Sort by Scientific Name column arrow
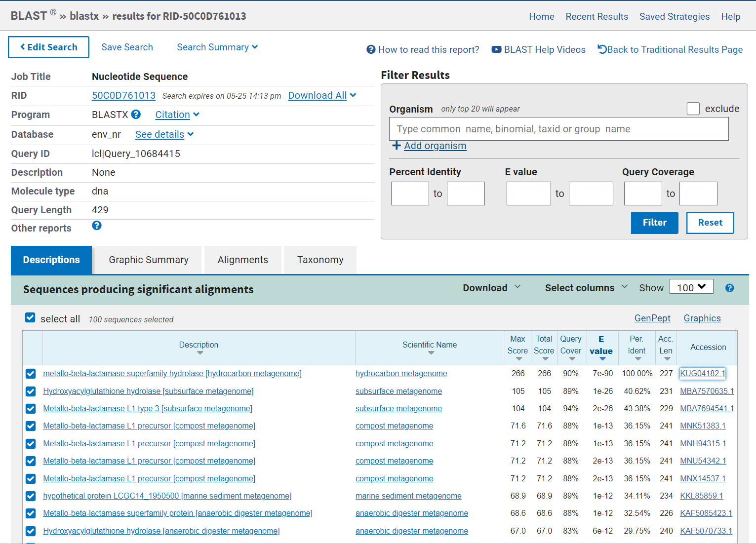Image resolution: width=756 pixels, height=544 pixels. [431, 353]
